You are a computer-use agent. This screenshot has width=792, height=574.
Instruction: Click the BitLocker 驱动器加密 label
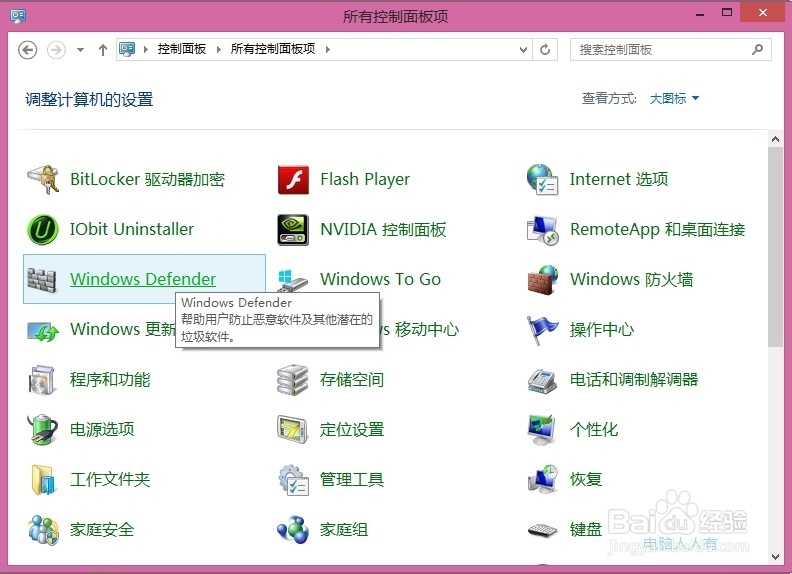(147, 179)
